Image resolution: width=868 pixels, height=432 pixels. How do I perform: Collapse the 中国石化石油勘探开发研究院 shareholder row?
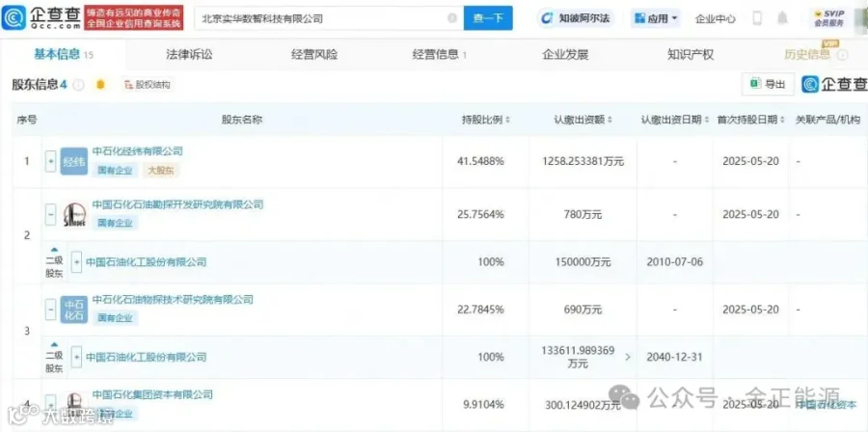(x=51, y=214)
